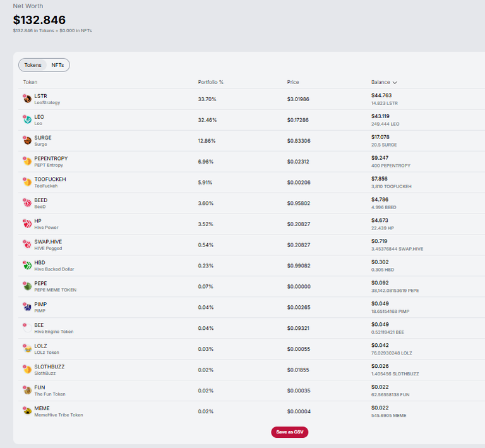This screenshot has height=448, width=485.
Task: Click the BEED token icon
Action: click(x=27, y=203)
